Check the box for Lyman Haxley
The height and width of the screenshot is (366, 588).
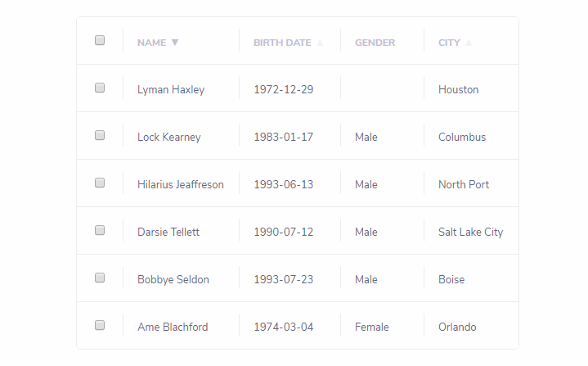pos(100,88)
